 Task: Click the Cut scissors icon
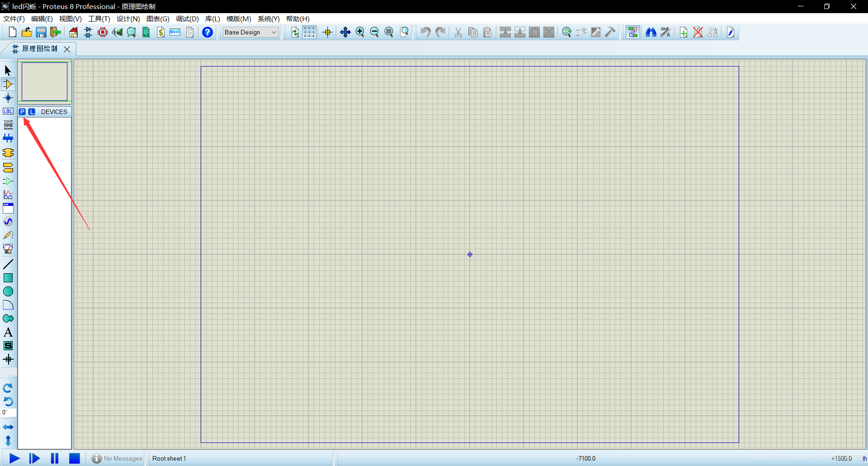click(458, 32)
